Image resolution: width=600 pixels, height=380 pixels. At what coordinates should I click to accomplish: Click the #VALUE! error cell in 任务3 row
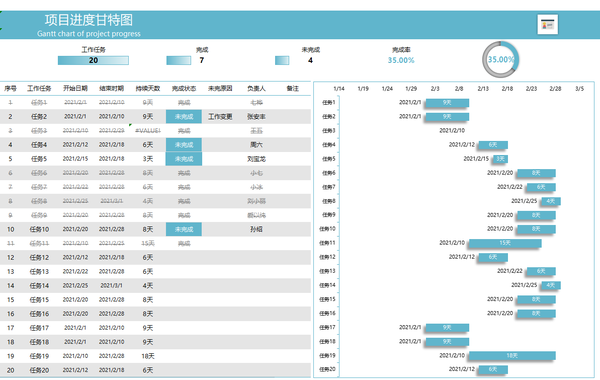point(148,131)
